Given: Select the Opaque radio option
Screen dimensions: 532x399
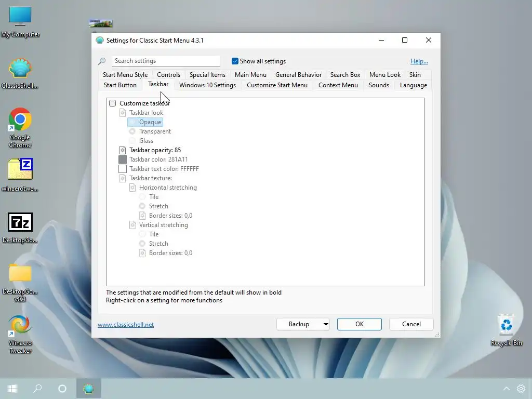Looking at the screenshot, I should coord(132,122).
